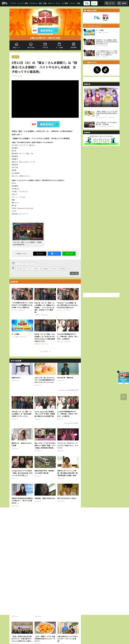The width and height of the screenshot is (129, 644).
Task: Share on Facebook with シェア button
Action: [54, 254]
